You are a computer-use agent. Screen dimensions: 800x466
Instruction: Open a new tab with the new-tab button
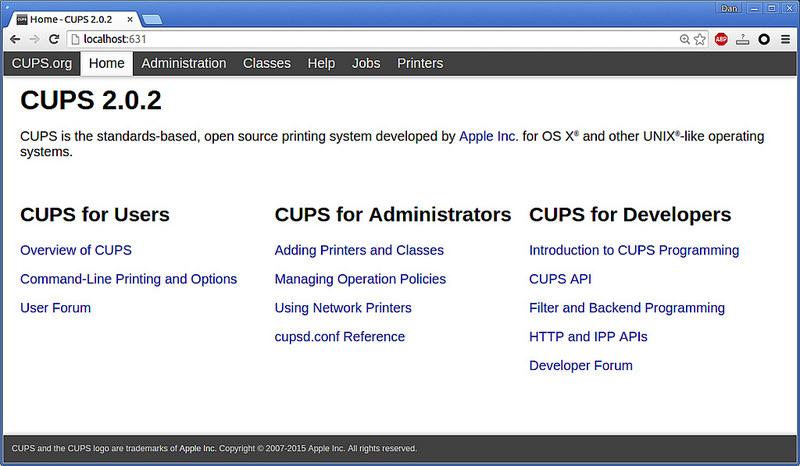pyautogui.click(x=153, y=19)
